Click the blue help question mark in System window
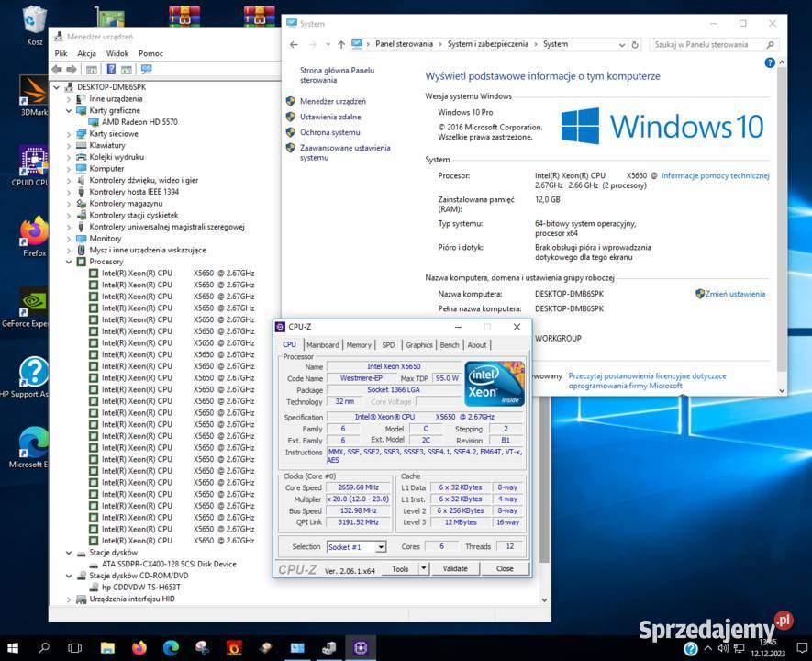The image size is (812, 661). point(770,62)
